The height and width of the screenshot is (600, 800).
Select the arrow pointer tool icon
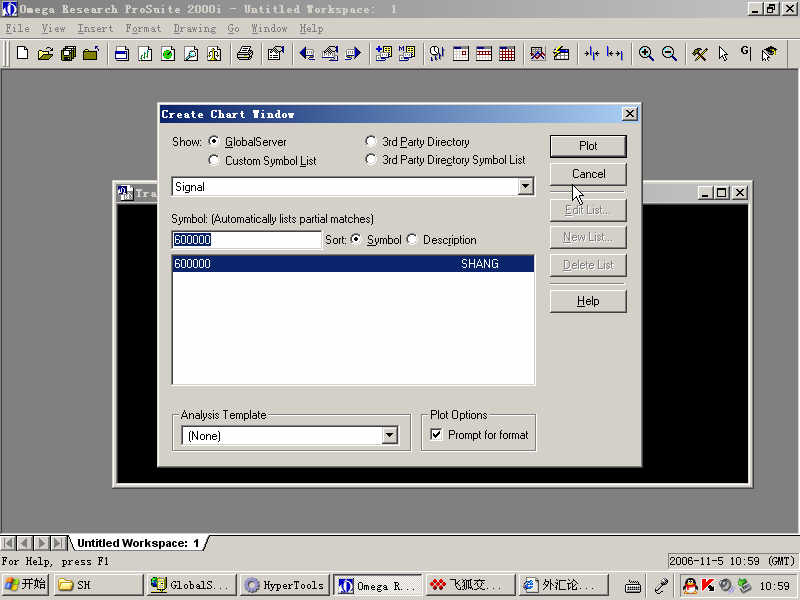(723, 54)
